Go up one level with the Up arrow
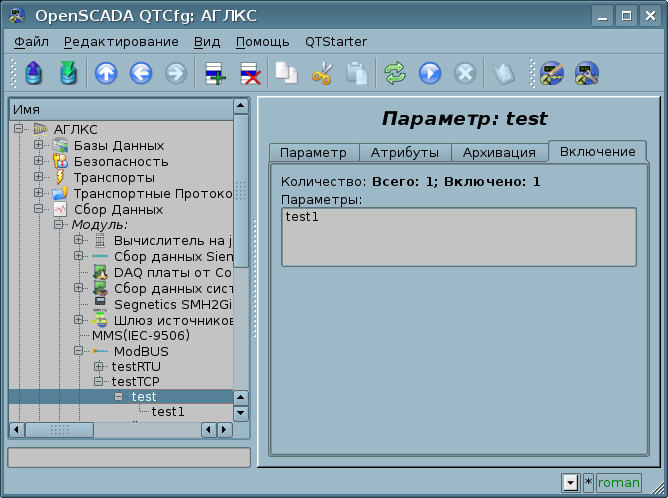Image resolution: width=668 pixels, height=498 pixels. click(x=106, y=73)
